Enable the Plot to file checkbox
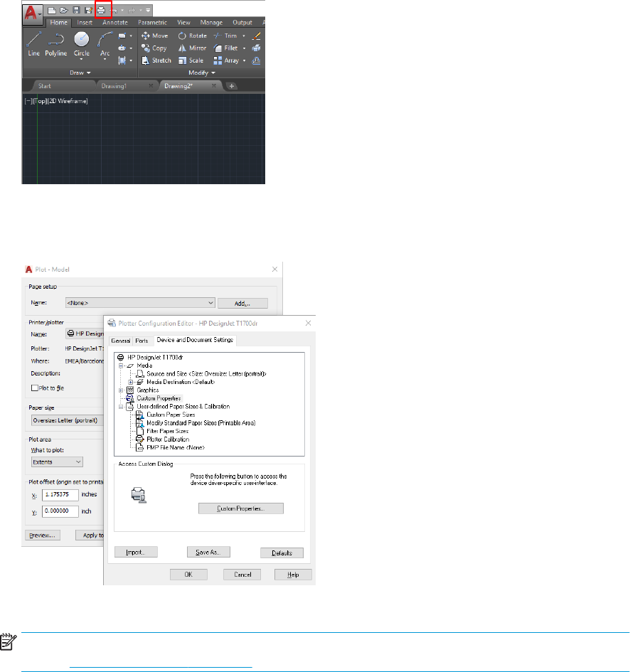The width and height of the screenshot is (630, 672). [x=35, y=388]
